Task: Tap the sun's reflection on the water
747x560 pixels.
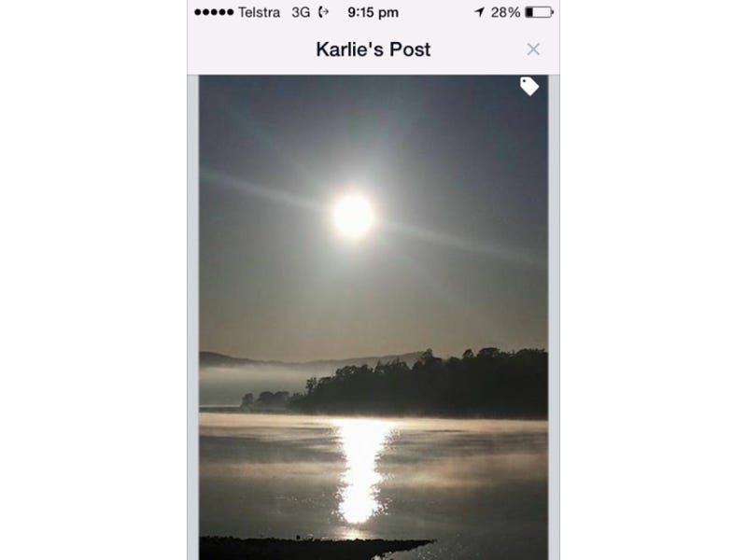Action: [x=359, y=469]
